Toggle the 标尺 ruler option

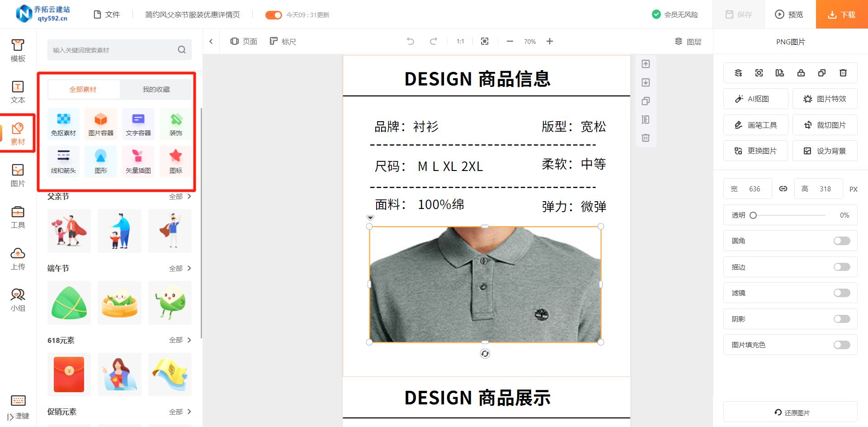pos(283,41)
